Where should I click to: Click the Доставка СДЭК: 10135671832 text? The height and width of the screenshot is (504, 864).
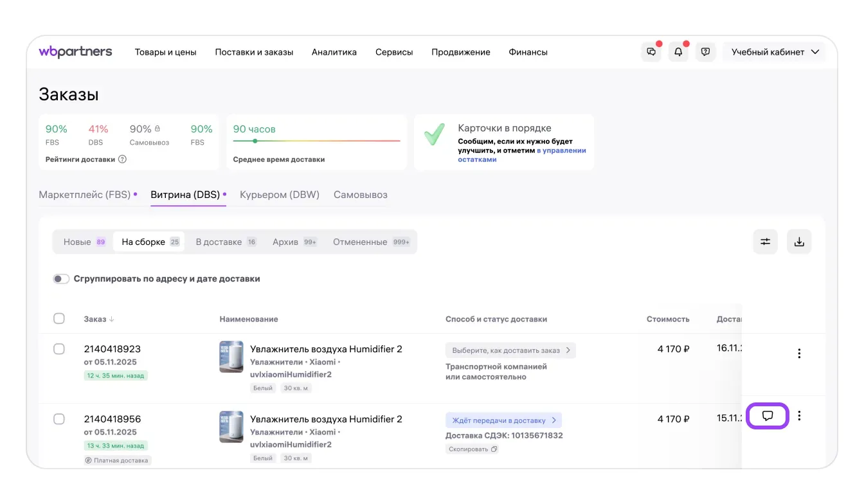point(504,436)
